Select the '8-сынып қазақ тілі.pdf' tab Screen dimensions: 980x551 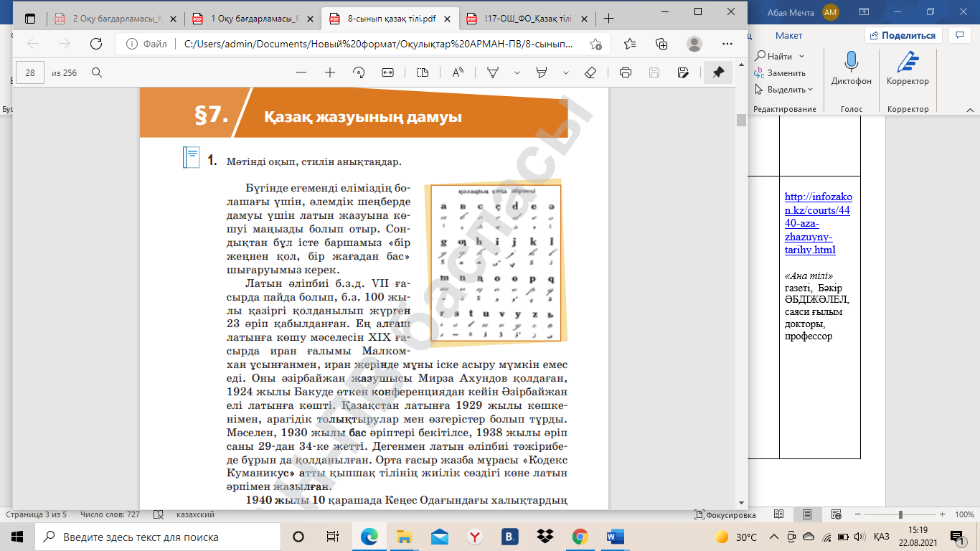click(x=390, y=19)
